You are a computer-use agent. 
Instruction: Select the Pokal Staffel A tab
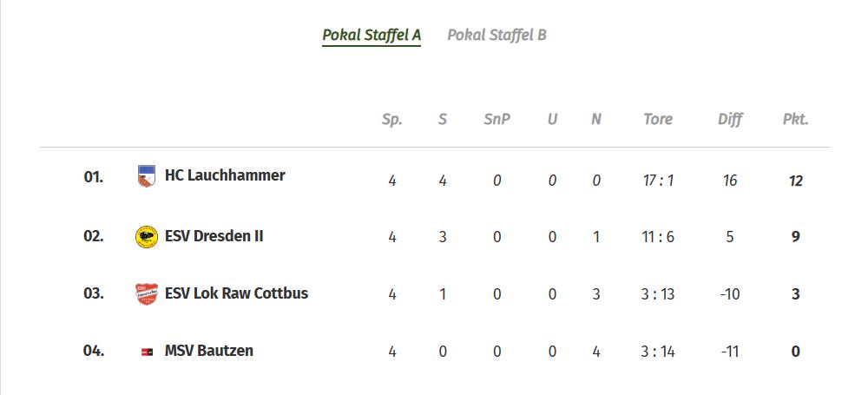click(x=372, y=35)
